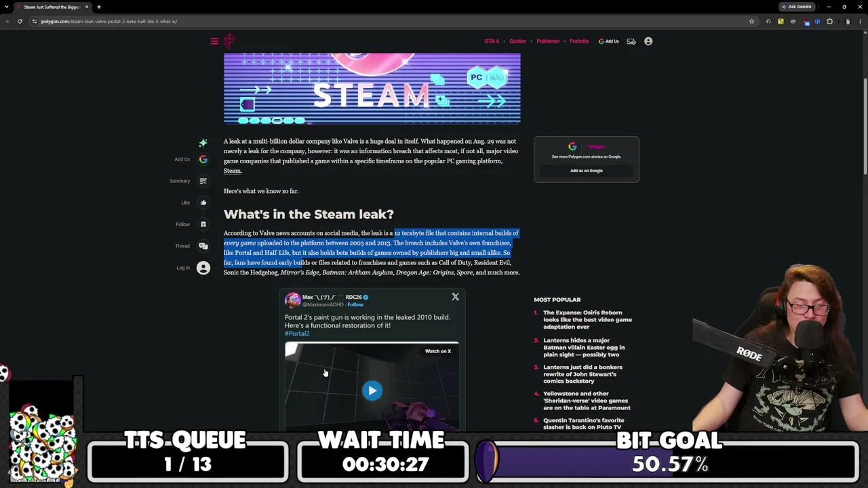
Task: Click the MOST POPULAR heading
Action: point(557,300)
